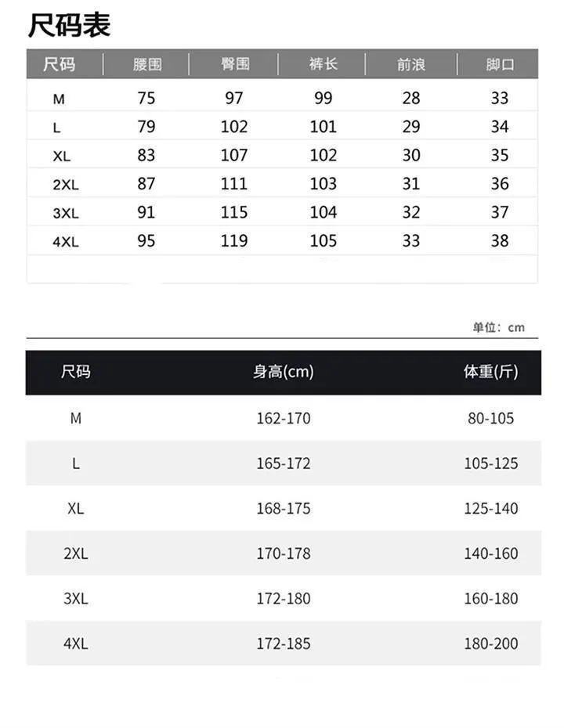Image resolution: width=564 pixels, height=728 pixels.
Task: Select the 3XL label in the measurements table
Action: (x=66, y=213)
